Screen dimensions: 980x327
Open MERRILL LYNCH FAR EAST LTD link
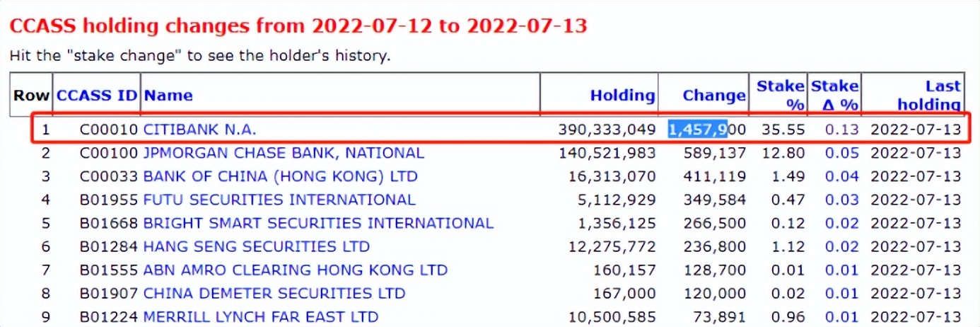tap(260, 316)
